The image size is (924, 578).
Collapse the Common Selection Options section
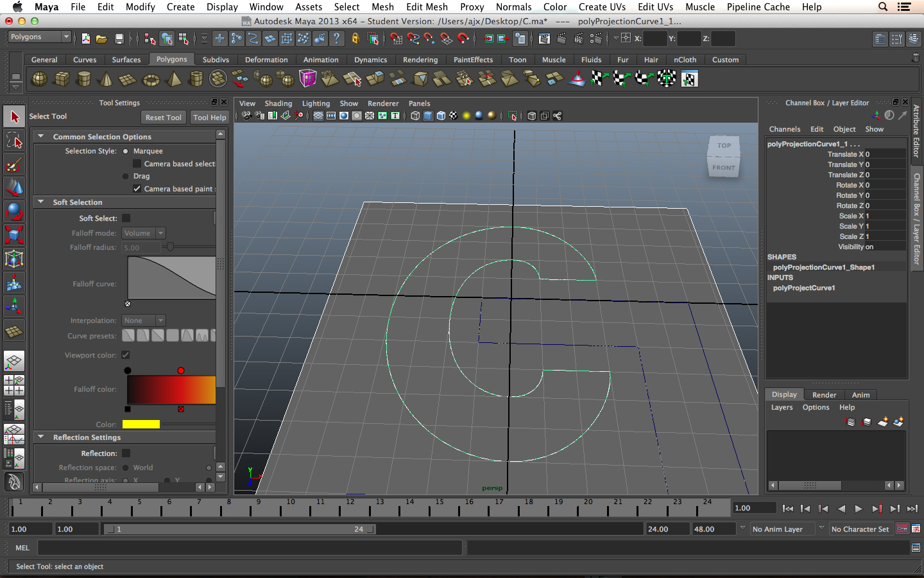(x=41, y=137)
